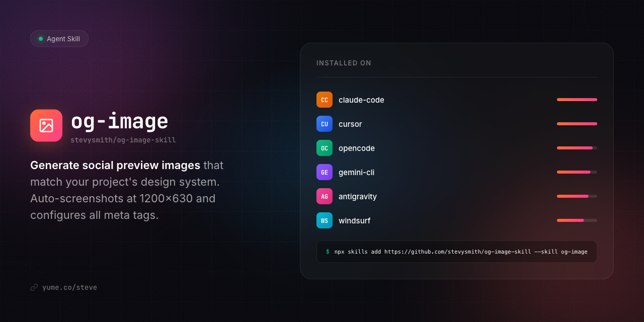
Task: Click the antigravity label
Action: point(358,197)
